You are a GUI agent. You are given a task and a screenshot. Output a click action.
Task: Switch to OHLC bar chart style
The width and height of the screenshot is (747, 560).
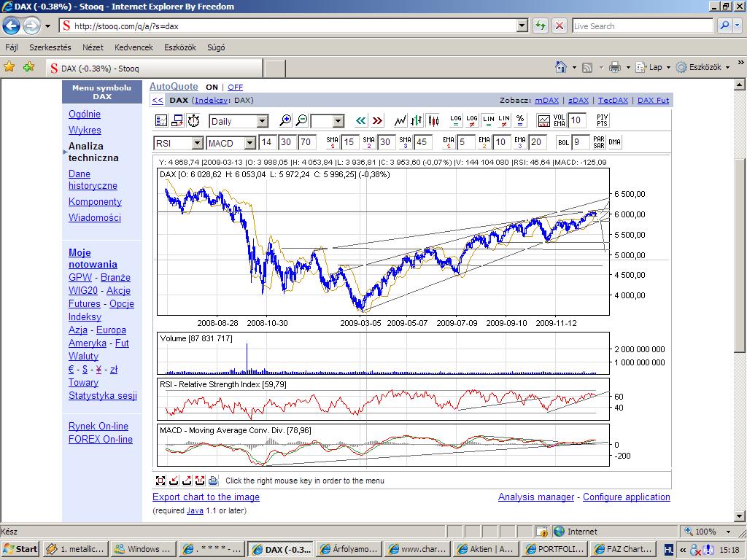click(417, 121)
